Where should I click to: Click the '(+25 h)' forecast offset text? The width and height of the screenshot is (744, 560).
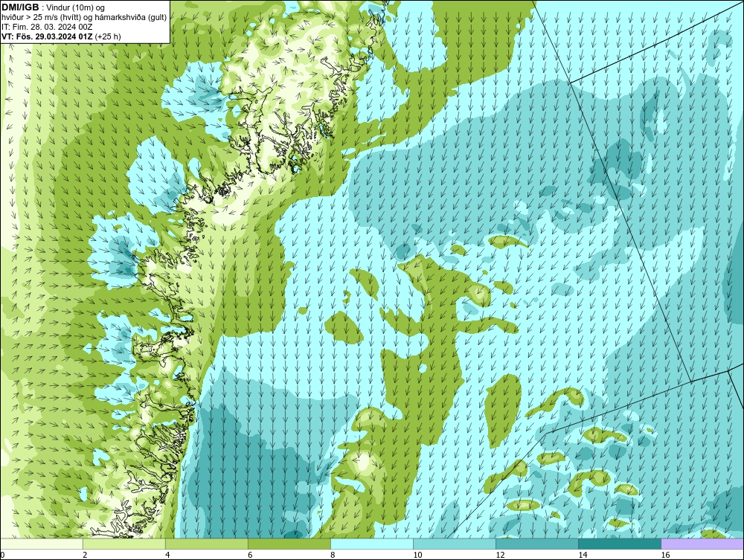(x=108, y=36)
